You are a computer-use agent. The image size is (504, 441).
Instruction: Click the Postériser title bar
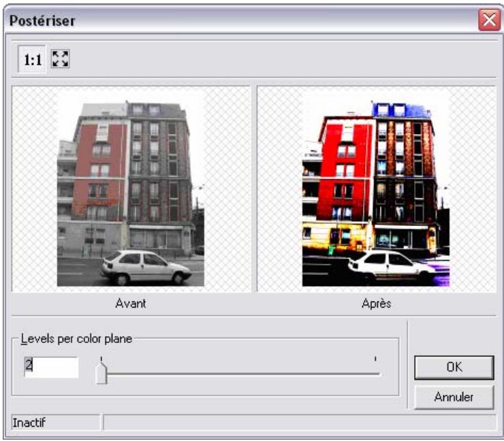238,20
